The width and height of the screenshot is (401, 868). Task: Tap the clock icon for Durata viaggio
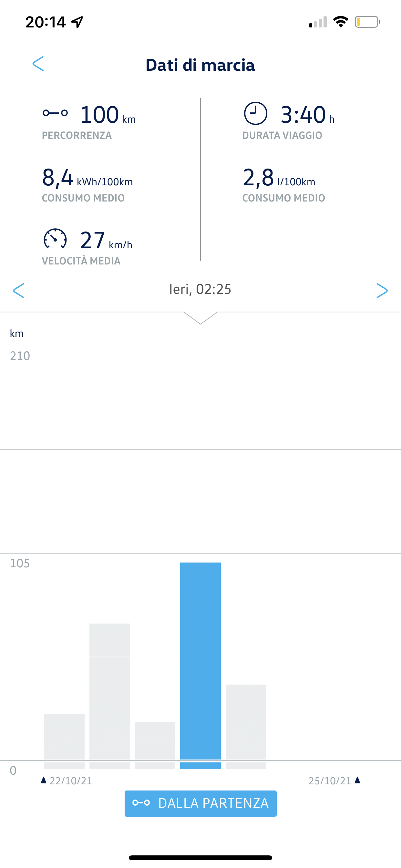tap(255, 114)
